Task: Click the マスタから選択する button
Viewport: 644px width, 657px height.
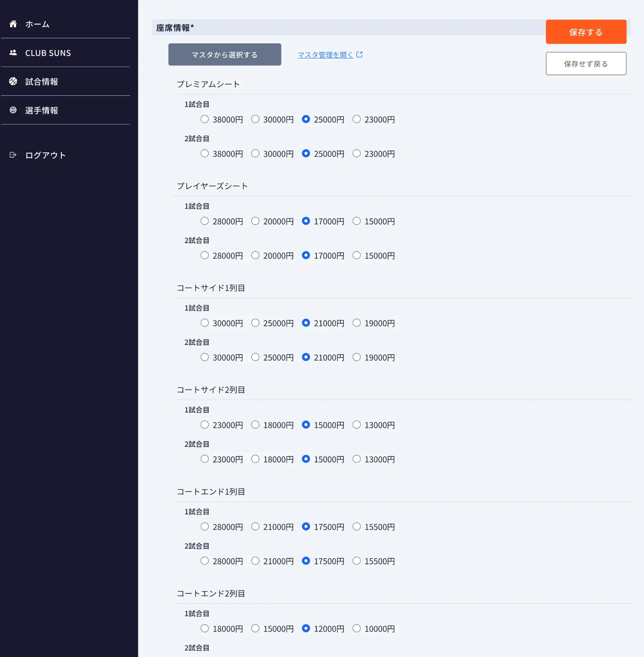Action: [224, 54]
